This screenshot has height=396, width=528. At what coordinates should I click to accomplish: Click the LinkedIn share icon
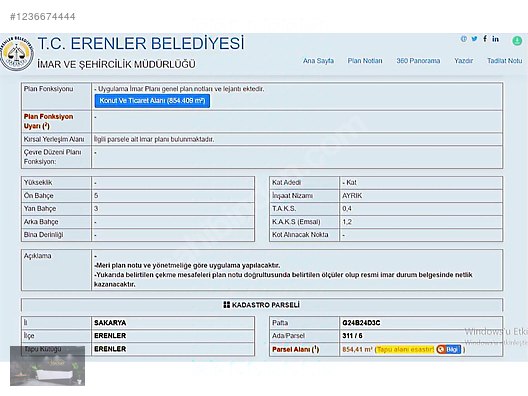[495, 39]
